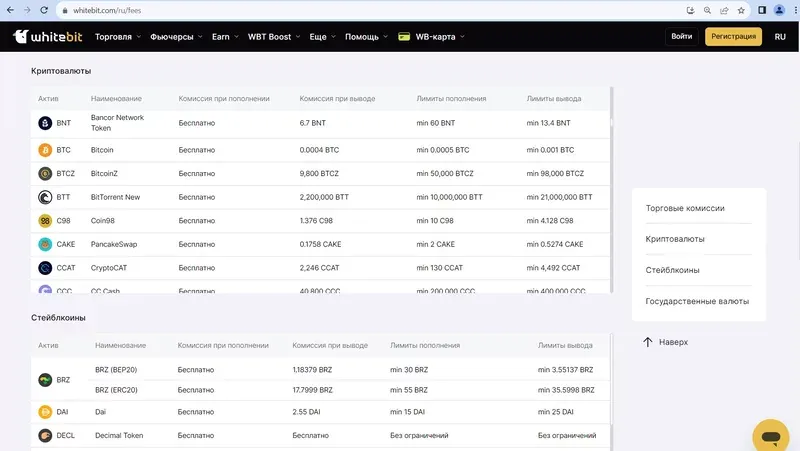Click the share page icon
Image resolution: width=800 pixels, height=451 pixels.
[x=724, y=10]
